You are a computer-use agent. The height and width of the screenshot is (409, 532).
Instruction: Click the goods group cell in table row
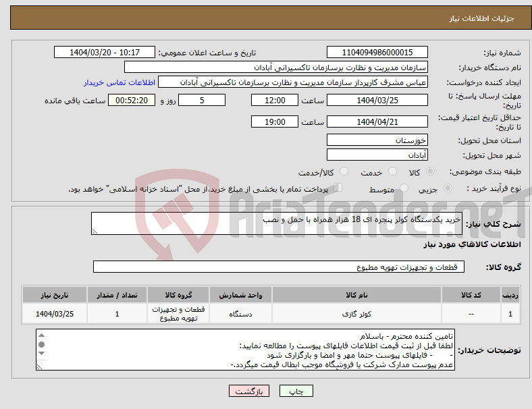pyautogui.click(x=178, y=314)
